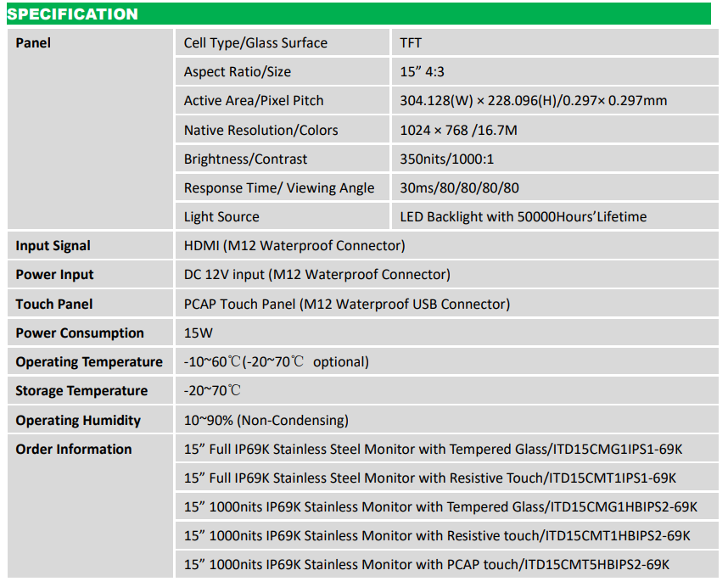Select the LED Backlight lifetime text
This screenshot has width=728, height=587.
pyautogui.click(x=523, y=217)
